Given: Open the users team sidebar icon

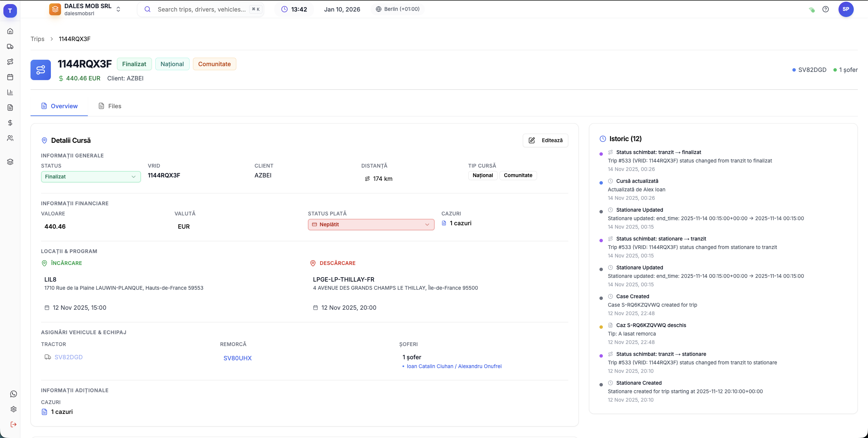Looking at the screenshot, I should (x=10, y=138).
